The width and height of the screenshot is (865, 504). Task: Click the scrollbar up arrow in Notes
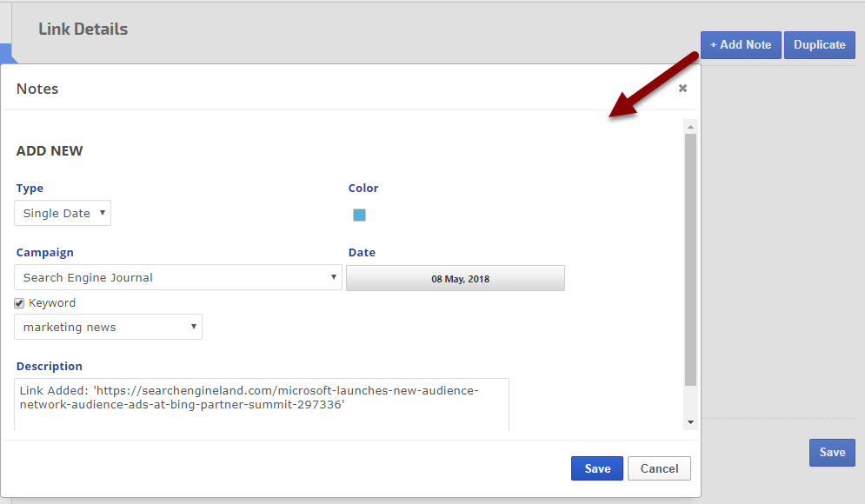(x=690, y=127)
